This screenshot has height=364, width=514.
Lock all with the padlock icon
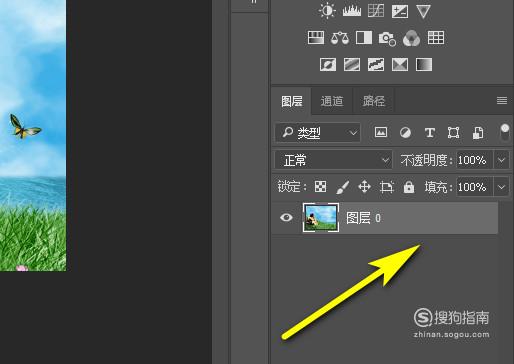(409, 187)
